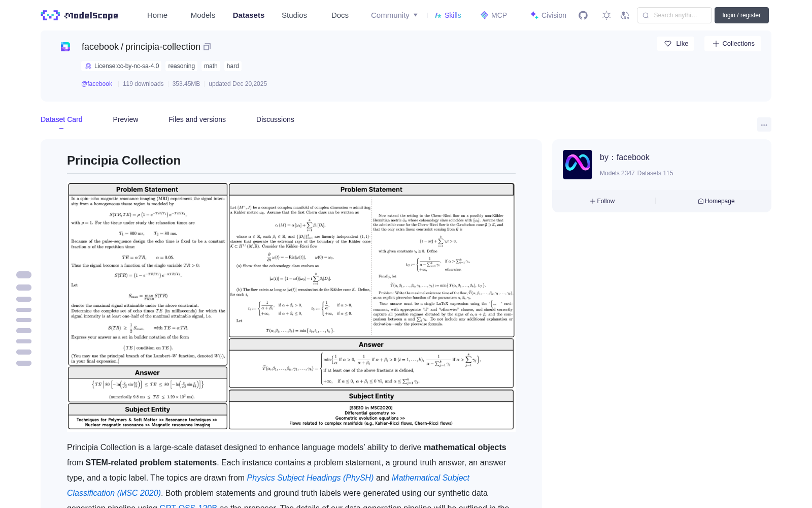Open Studios from the navigation bar

tap(294, 15)
